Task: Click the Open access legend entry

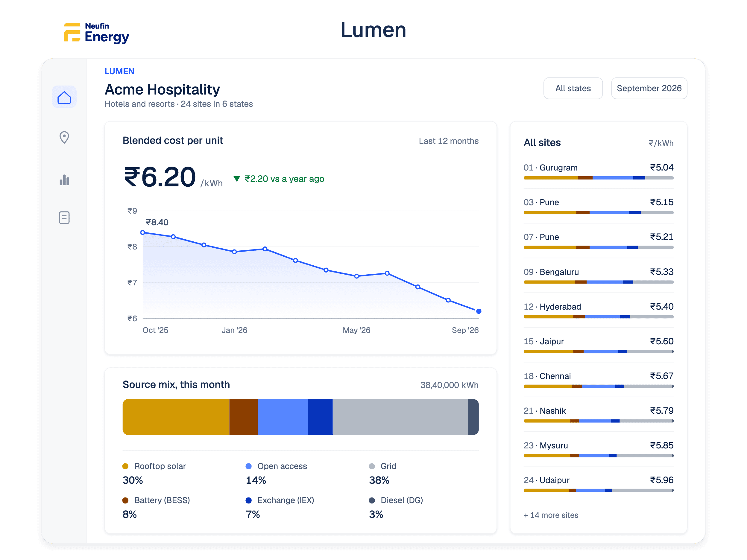Action: point(276,473)
